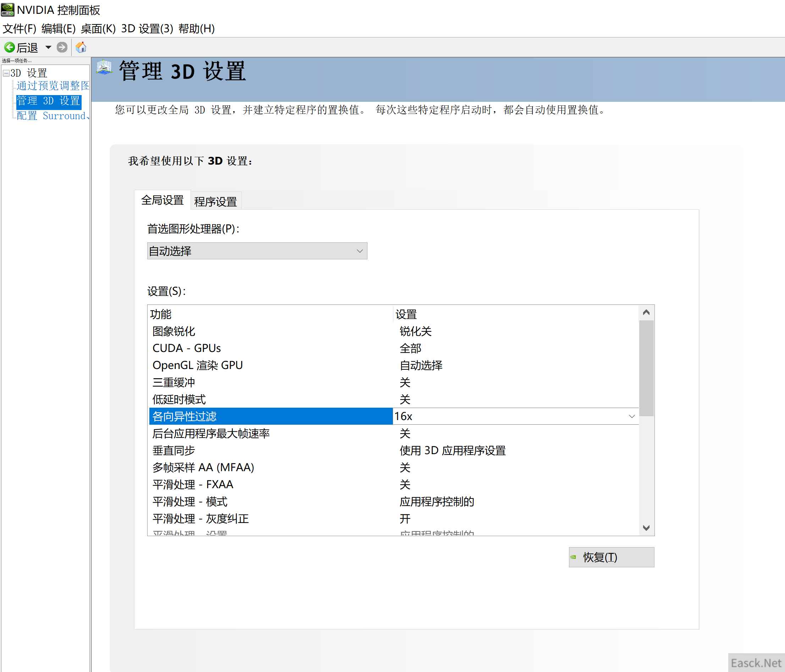Select the 低延时模式 row
Viewport: 785px width, 672px height.
[x=394, y=400]
